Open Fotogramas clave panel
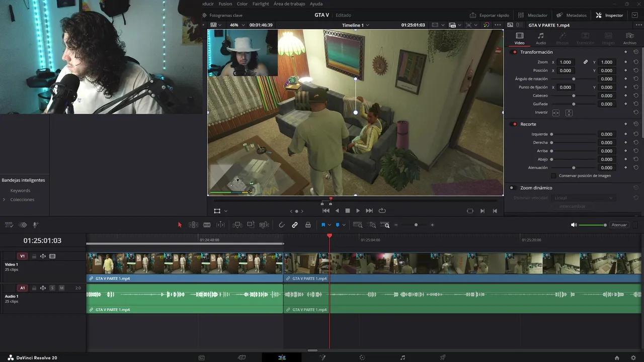644x362 pixels. pyautogui.click(x=222, y=15)
